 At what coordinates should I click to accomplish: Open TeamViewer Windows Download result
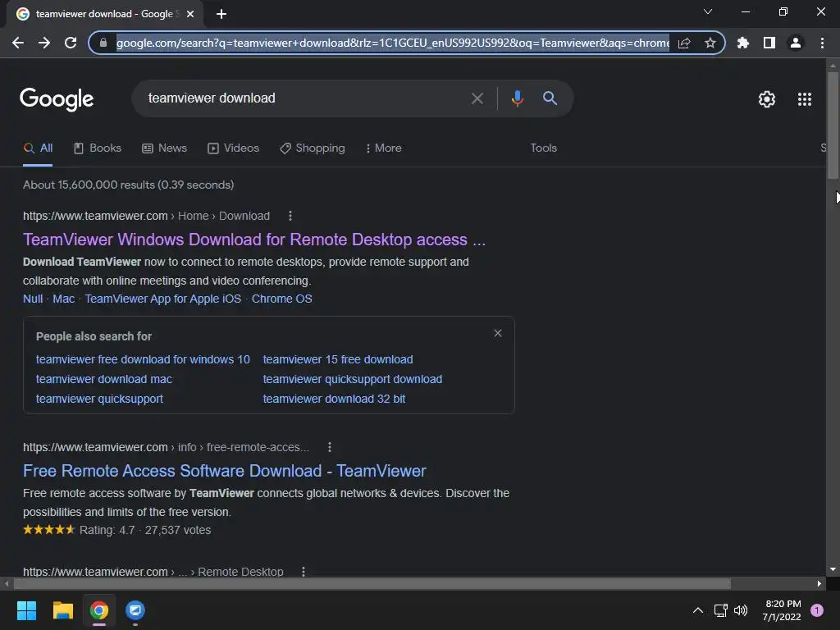click(254, 240)
